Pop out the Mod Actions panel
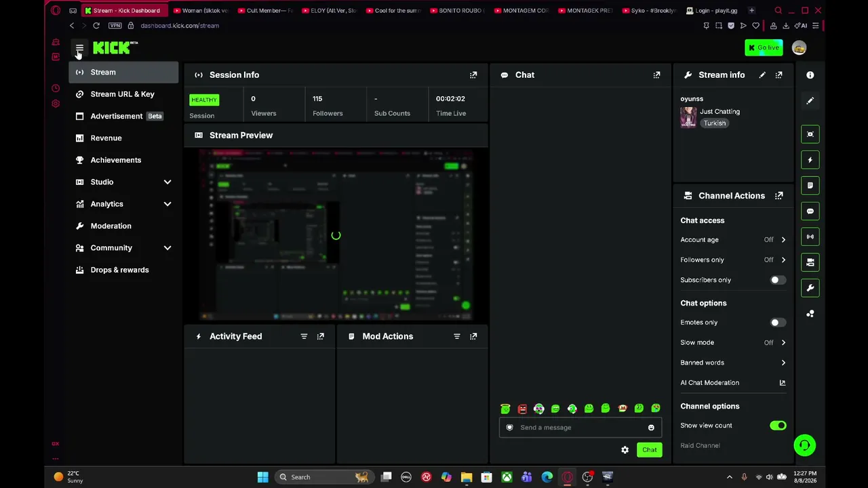This screenshot has height=488, width=868. click(x=473, y=336)
